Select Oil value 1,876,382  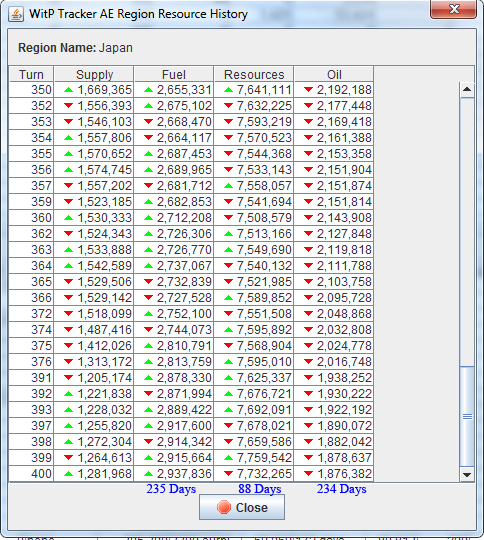(x=334, y=474)
